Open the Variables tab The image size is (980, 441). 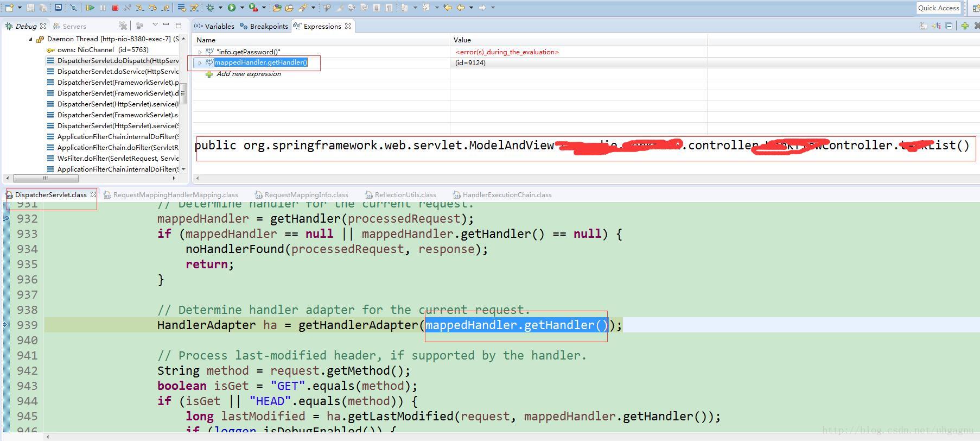click(214, 26)
